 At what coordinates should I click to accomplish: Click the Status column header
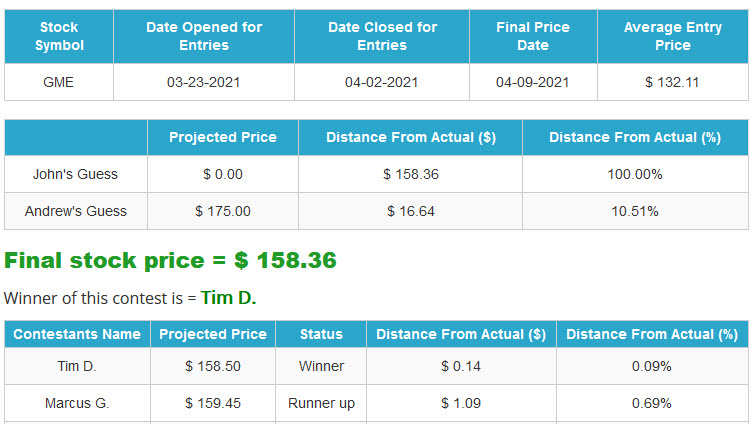[321, 334]
